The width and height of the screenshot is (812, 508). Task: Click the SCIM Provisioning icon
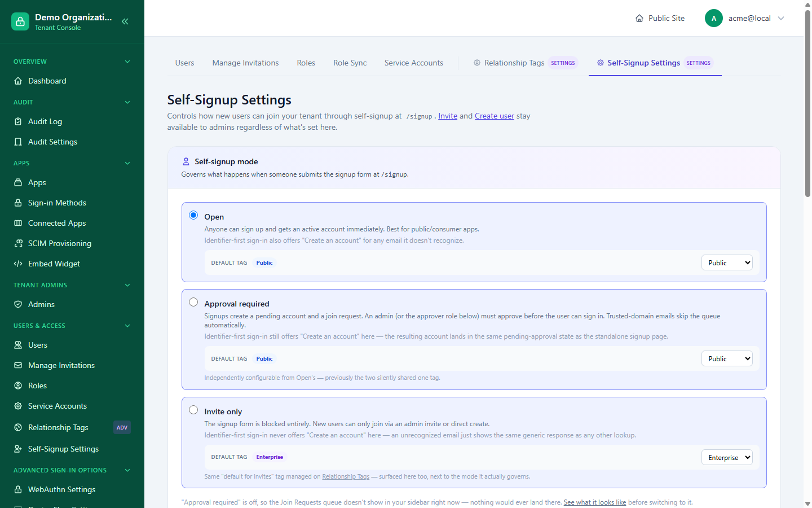[x=18, y=243]
